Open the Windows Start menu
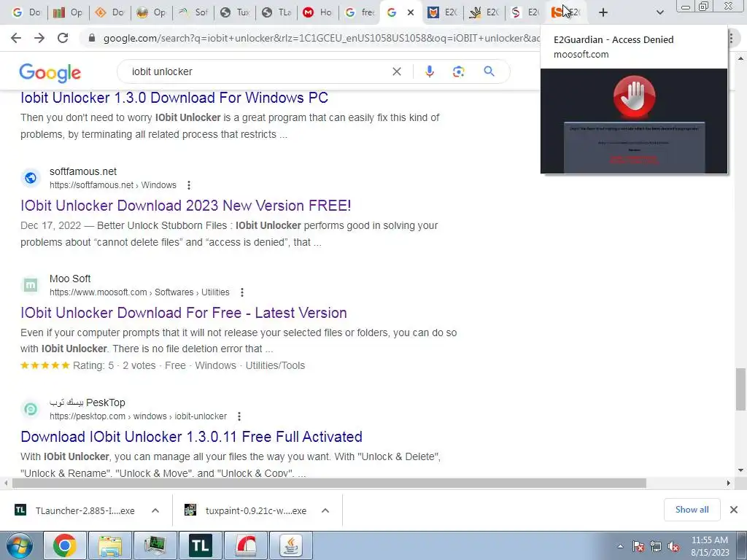This screenshot has width=747, height=560. coord(19,545)
